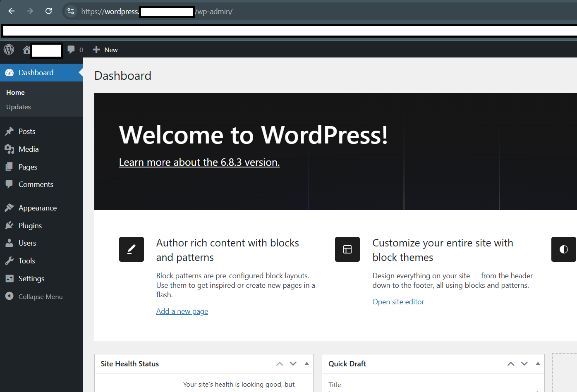
Task: Toggle the Site Health Status panel
Action: 306,363
